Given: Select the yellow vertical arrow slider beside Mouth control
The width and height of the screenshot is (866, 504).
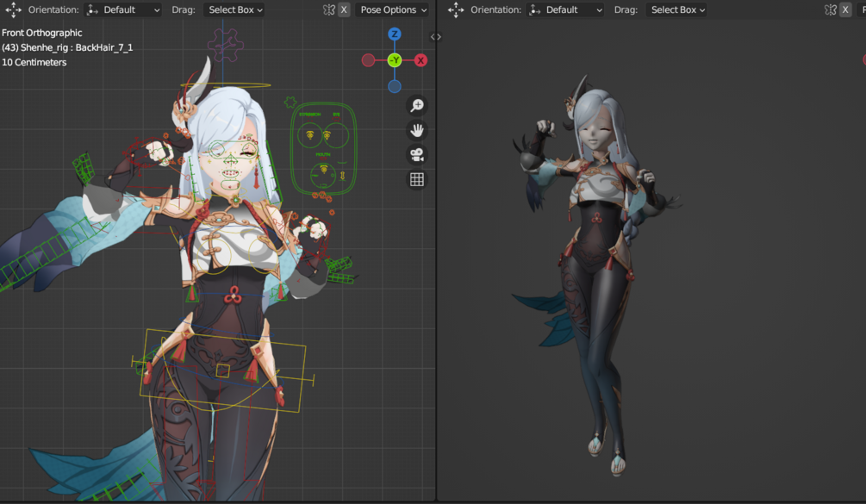Looking at the screenshot, I should 342,176.
